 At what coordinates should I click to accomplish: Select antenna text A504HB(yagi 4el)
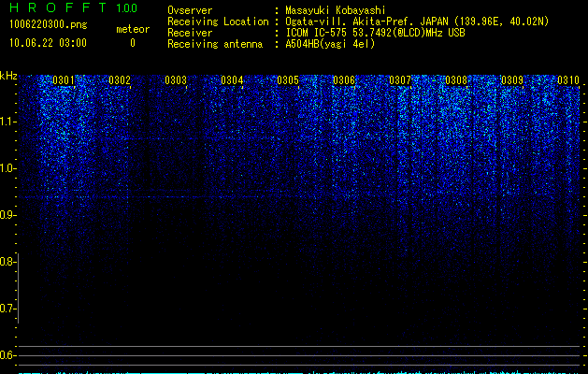point(330,44)
